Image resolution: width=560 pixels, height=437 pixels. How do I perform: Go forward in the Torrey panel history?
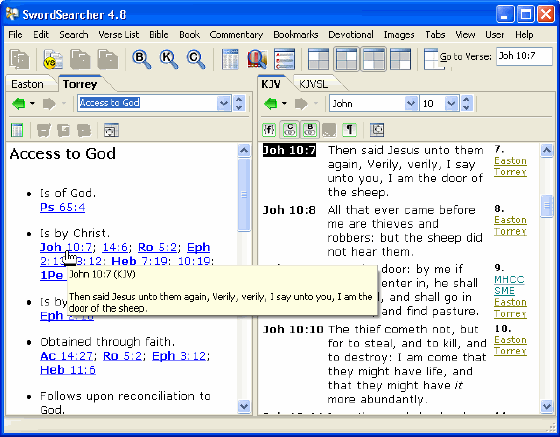point(49,104)
